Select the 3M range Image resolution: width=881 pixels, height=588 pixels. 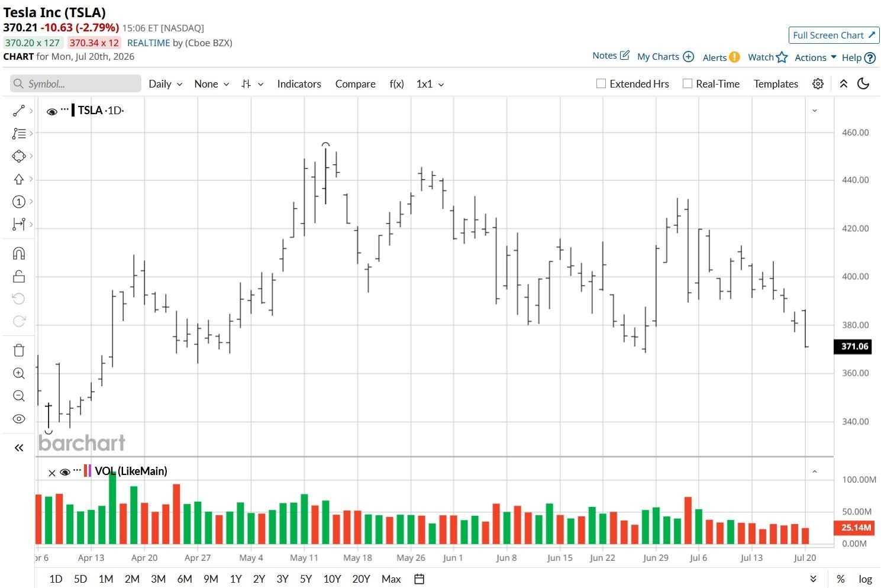click(x=158, y=579)
